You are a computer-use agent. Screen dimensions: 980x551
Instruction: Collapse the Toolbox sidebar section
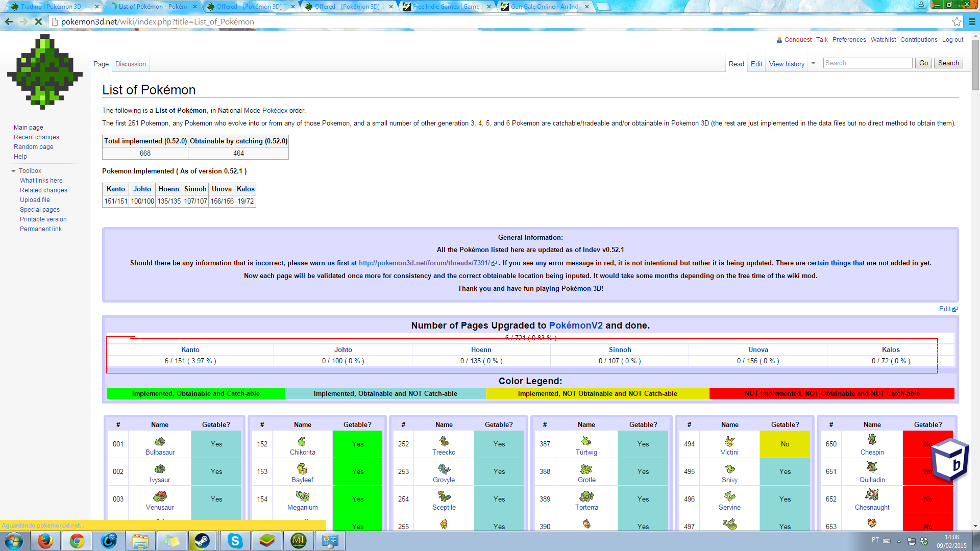[x=14, y=171]
